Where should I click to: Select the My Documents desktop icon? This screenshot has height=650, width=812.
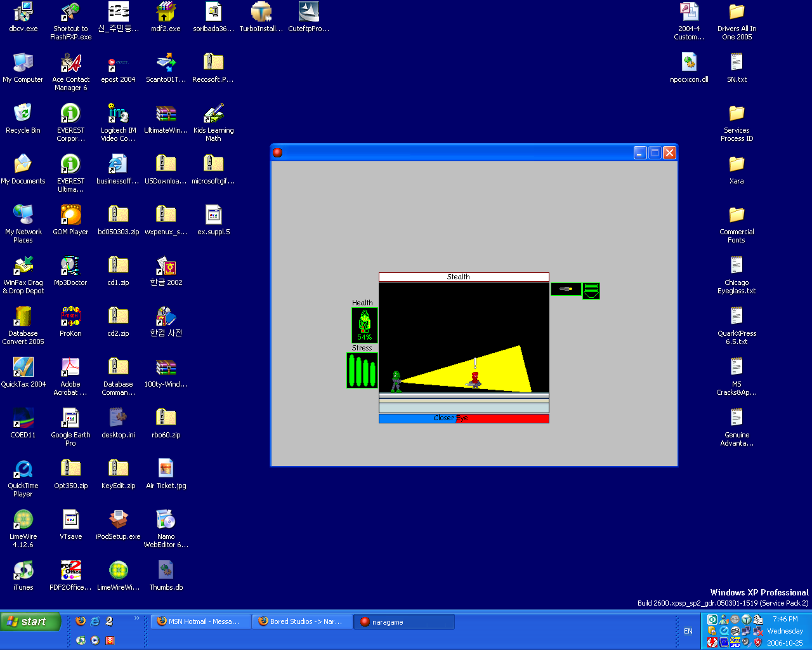tap(23, 169)
